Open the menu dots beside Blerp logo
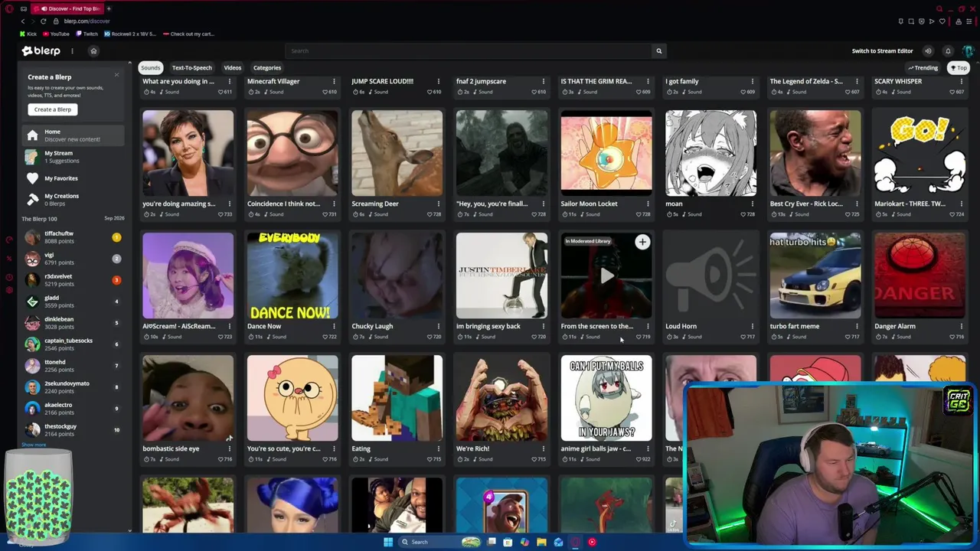Viewport: 980px width, 551px height. click(x=72, y=51)
